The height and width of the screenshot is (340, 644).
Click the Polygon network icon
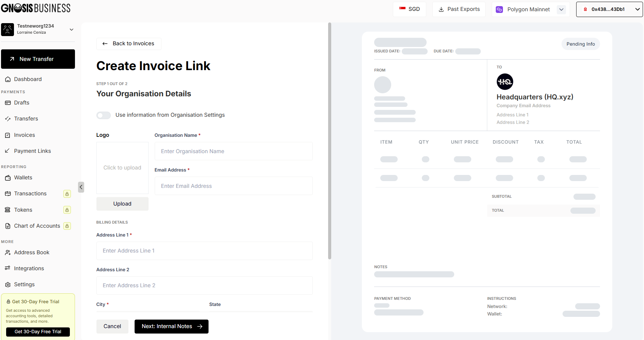coord(499,10)
